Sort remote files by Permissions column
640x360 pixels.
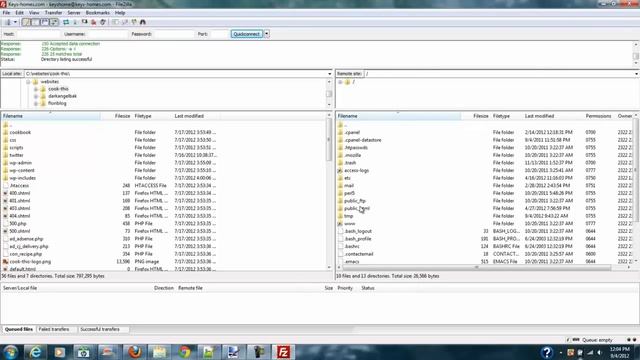(598, 116)
